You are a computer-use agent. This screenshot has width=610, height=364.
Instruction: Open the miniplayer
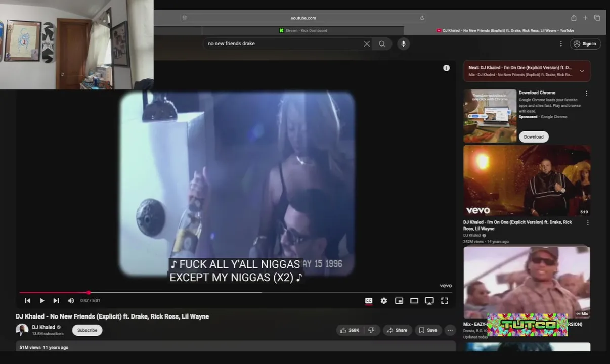point(399,301)
